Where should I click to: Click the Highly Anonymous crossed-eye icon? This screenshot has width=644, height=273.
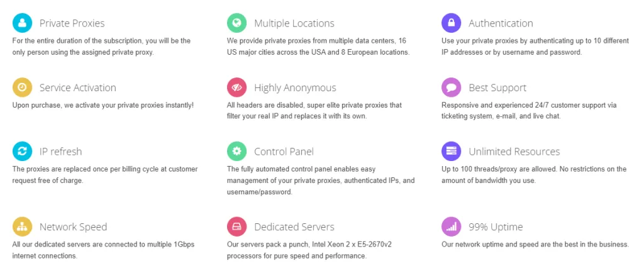tap(236, 87)
